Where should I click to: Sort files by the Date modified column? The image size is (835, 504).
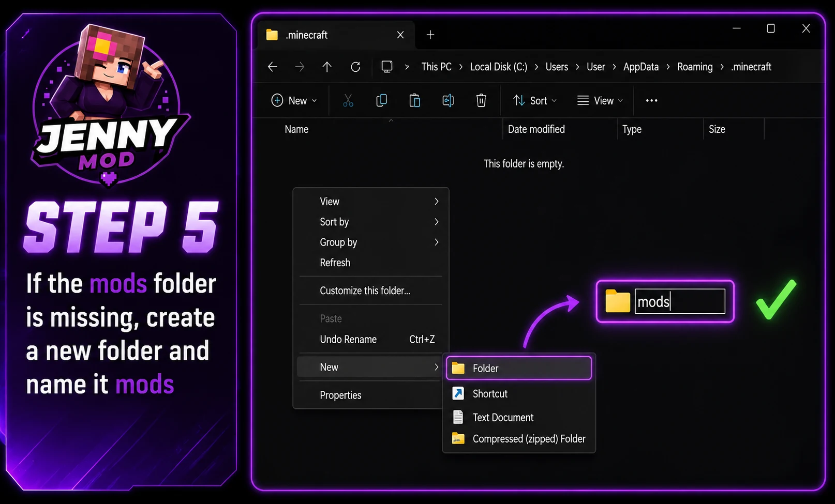point(536,129)
